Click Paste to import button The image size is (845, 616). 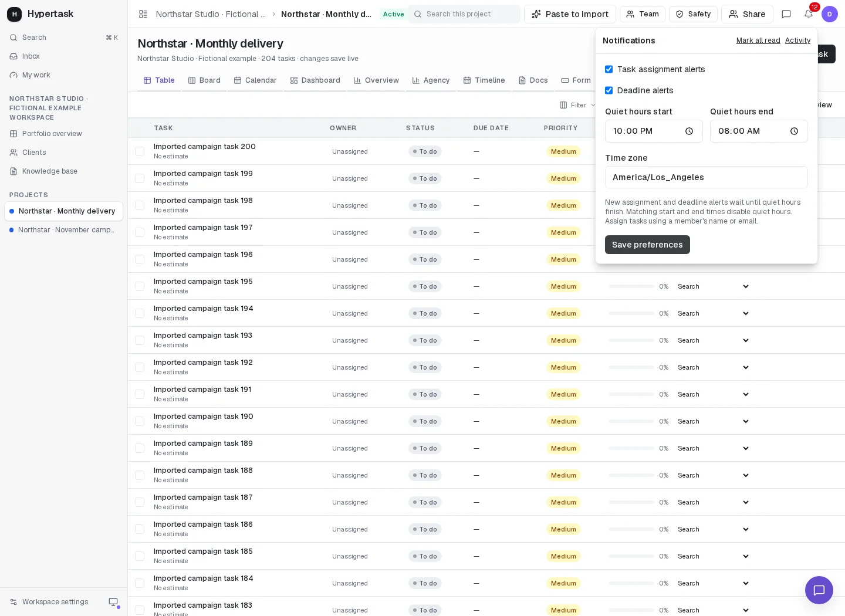click(570, 14)
